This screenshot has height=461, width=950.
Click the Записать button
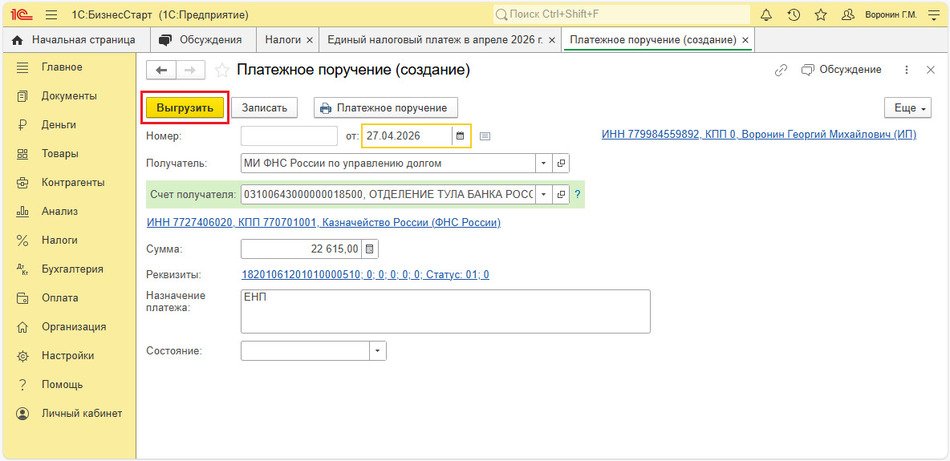[264, 108]
